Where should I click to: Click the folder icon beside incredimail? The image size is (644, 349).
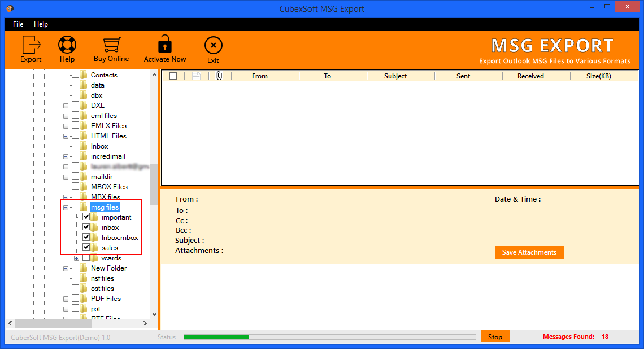coord(84,156)
